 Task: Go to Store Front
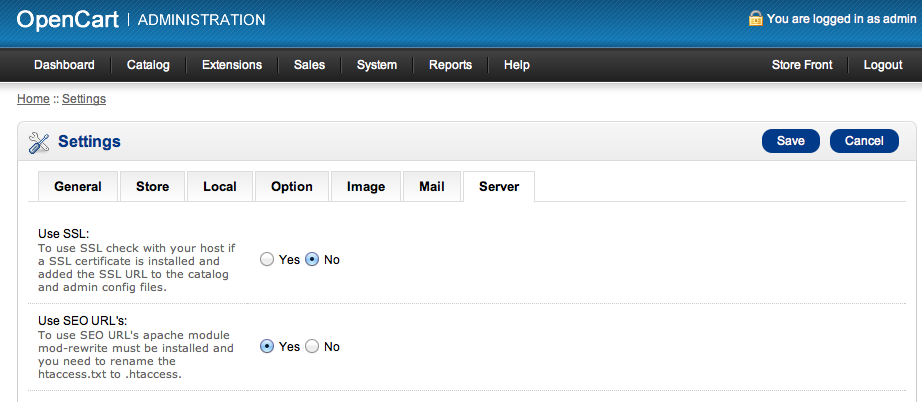802,65
